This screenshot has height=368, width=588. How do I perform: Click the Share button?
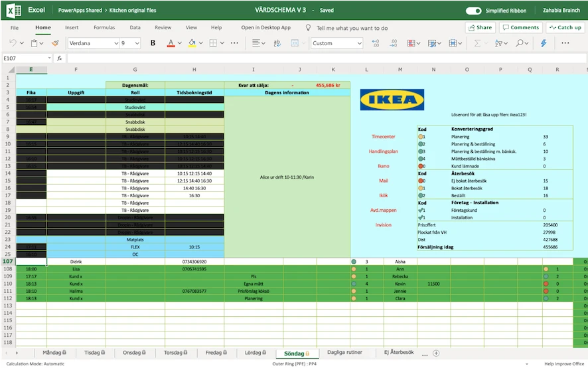tap(480, 28)
